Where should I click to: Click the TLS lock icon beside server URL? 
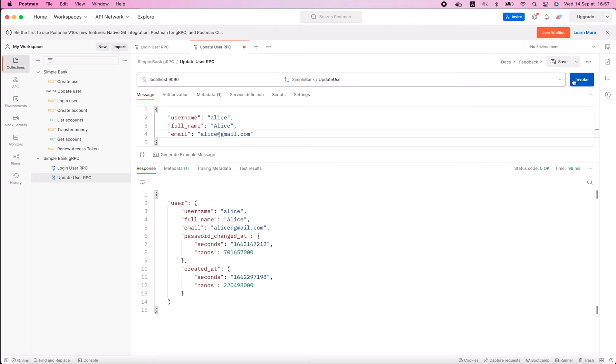click(x=144, y=80)
